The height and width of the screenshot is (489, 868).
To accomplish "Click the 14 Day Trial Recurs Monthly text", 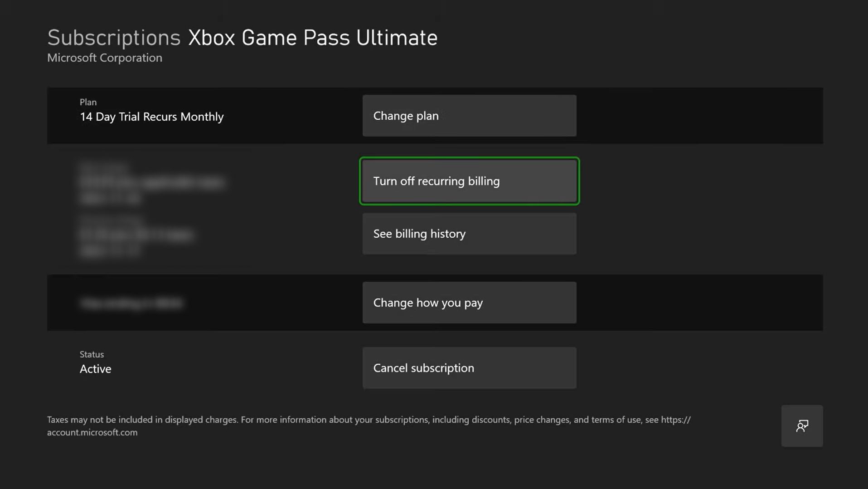I will 151,117.
